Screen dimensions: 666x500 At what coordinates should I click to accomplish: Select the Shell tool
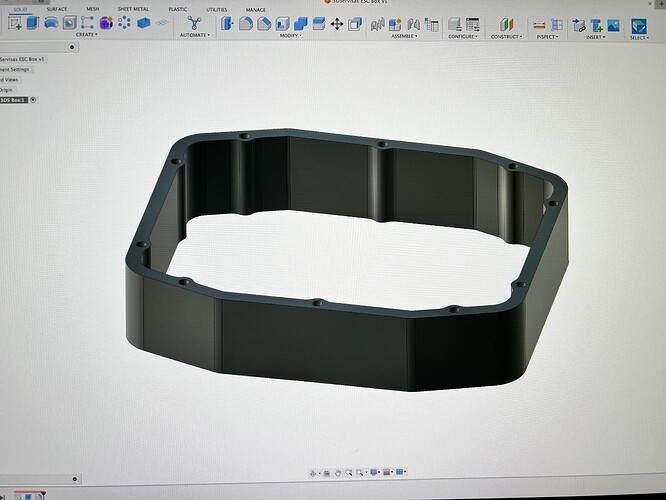click(282, 23)
